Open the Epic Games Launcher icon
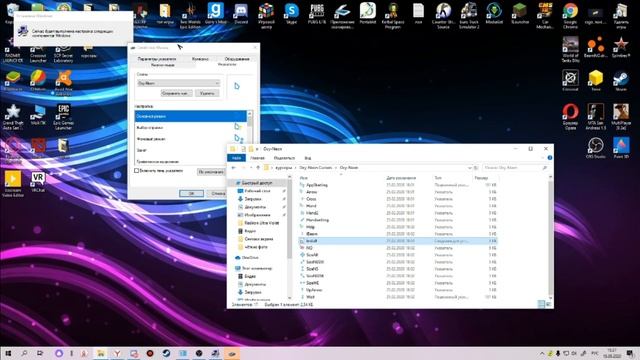This screenshot has height=360, width=640. pos(63,116)
